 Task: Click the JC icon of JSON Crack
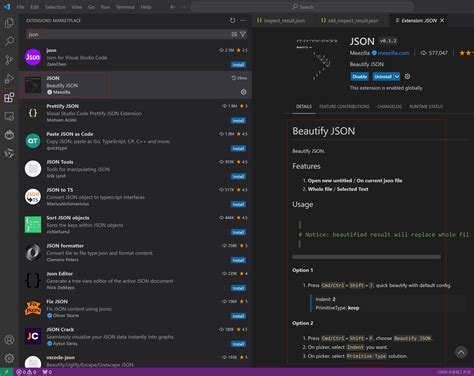point(33,336)
